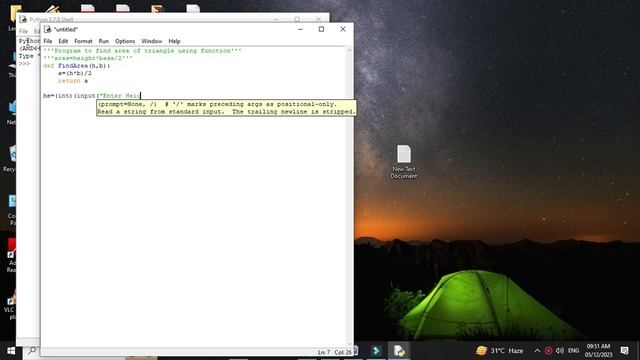Open the Help menu
The width and height of the screenshot is (640, 360).
174,41
